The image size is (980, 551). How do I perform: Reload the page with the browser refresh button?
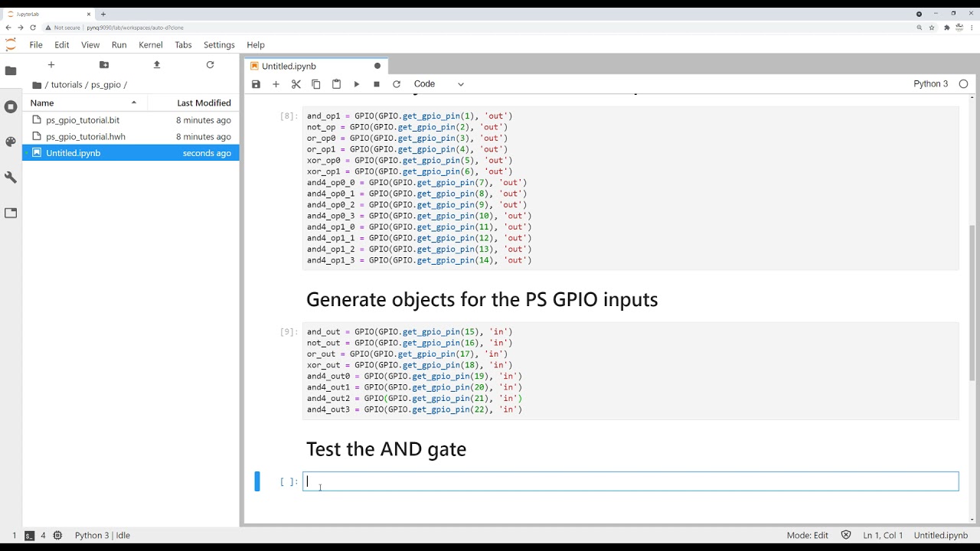click(33, 28)
